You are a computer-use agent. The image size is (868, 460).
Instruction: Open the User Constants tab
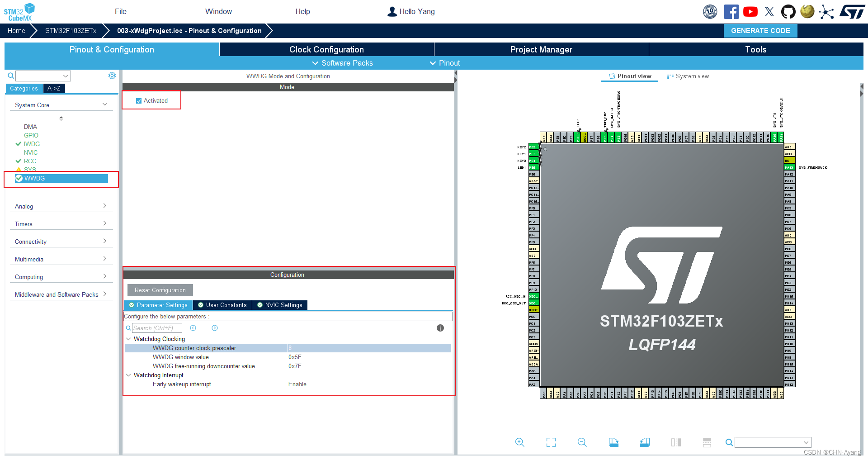click(222, 305)
